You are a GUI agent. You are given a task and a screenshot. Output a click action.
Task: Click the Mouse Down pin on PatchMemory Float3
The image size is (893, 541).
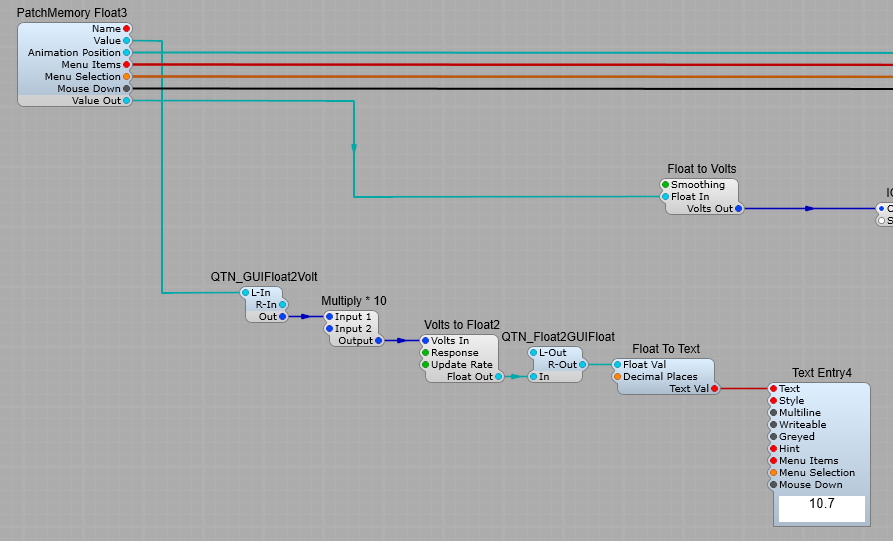[126, 89]
